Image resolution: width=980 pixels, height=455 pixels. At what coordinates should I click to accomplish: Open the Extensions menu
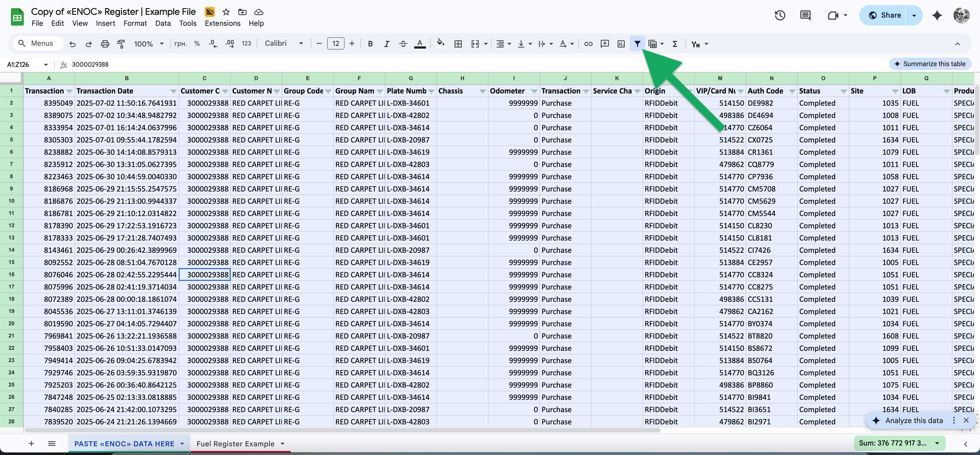tap(223, 23)
